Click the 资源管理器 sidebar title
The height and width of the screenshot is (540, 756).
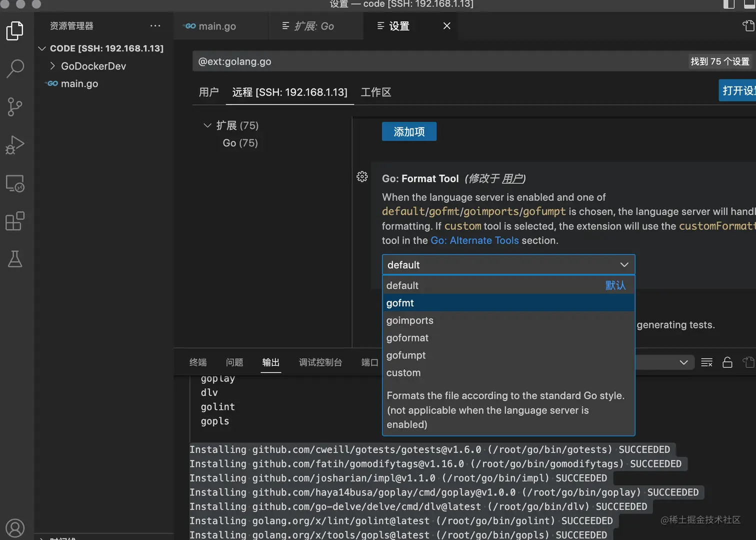pos(71,26)
